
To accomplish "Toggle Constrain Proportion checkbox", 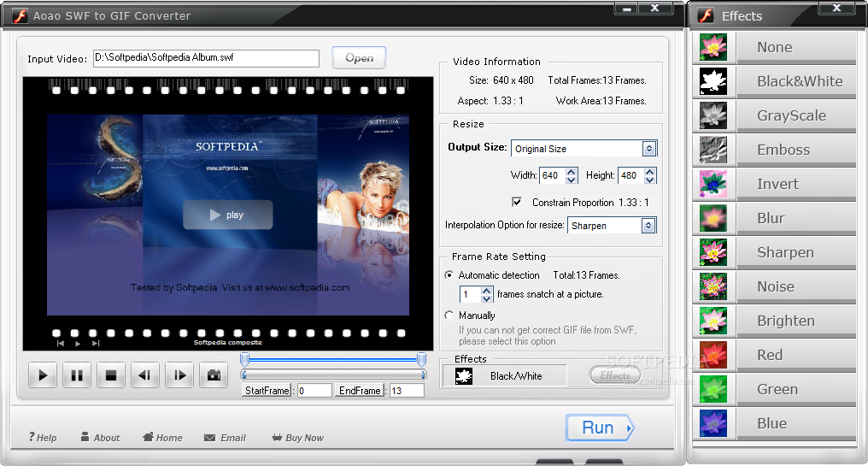I will [x=517, y=203].
